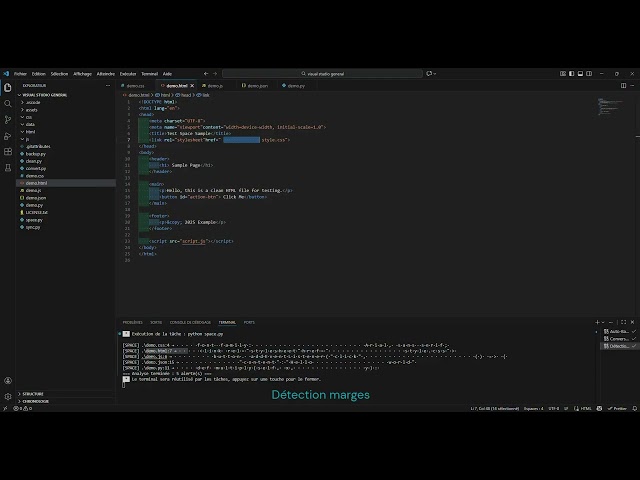Toggle the primary side bar visibility

[571, 74]
